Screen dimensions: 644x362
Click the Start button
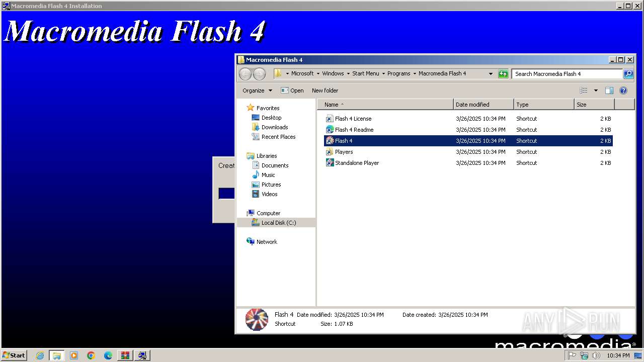14,355
